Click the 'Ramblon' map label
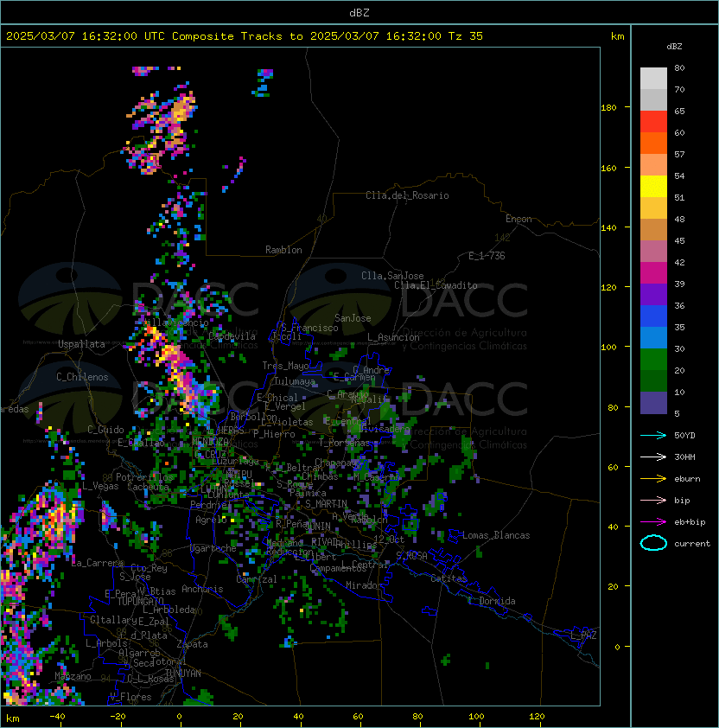This screenshot has height=728, width=719. pyautogui.click(x=283, y=250)
